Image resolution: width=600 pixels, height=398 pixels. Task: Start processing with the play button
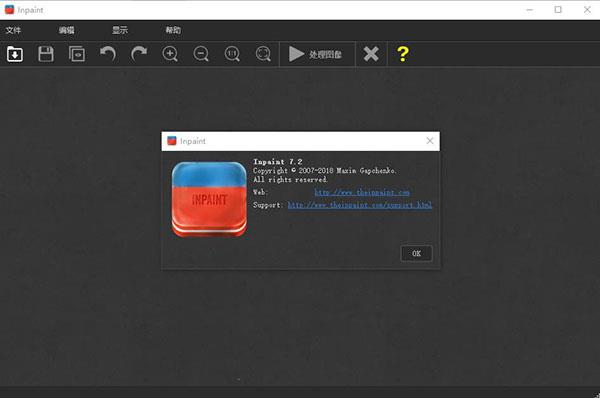[315, 54]
